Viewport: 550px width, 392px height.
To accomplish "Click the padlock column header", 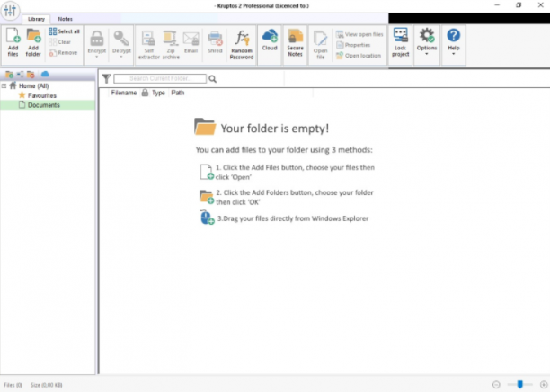I will pos(145,93).
